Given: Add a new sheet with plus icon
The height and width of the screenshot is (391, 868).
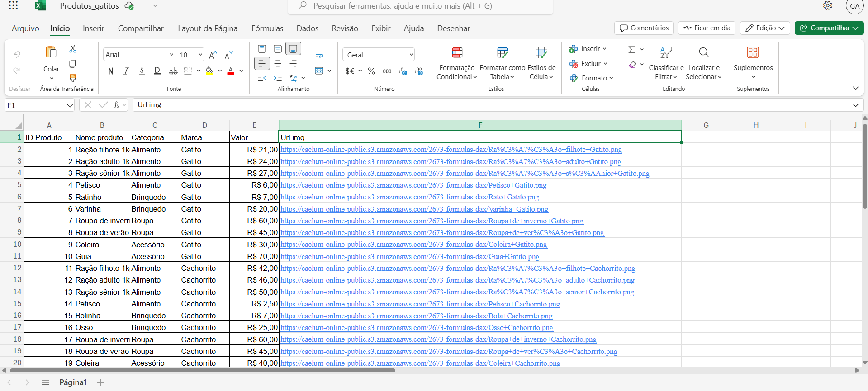Looking at the screenshot, I should [x=100, y=382].
